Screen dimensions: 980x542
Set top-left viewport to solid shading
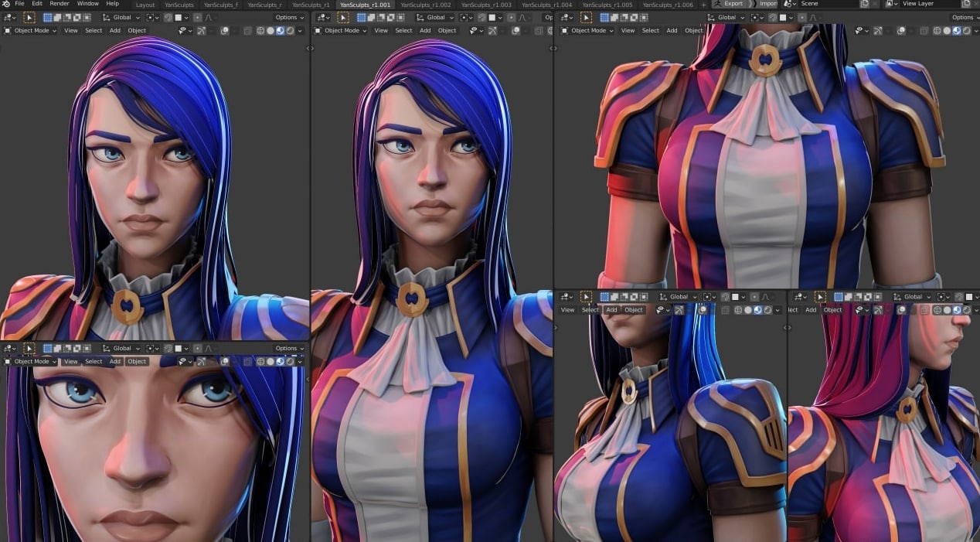click(270, 31)
